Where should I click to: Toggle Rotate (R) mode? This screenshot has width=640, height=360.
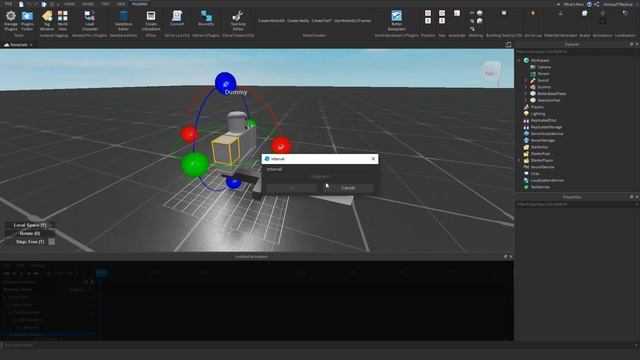coord(29,233)
